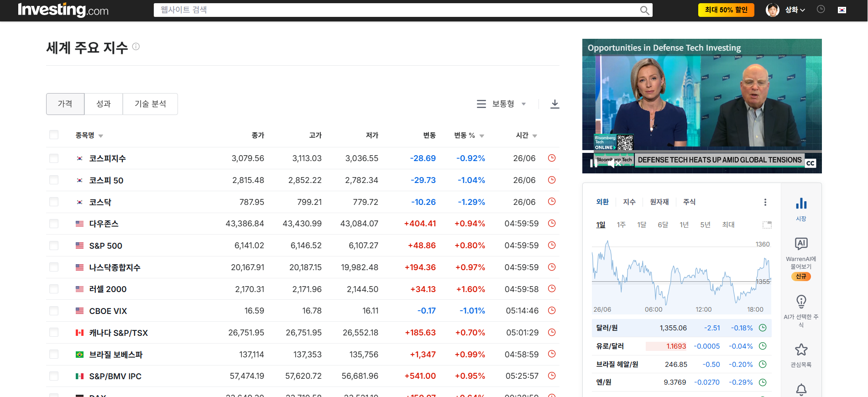Click the clock icon in 캐나다 S&P/TSX row
Viewport: 868px width, 397px height.
[552, 332]
